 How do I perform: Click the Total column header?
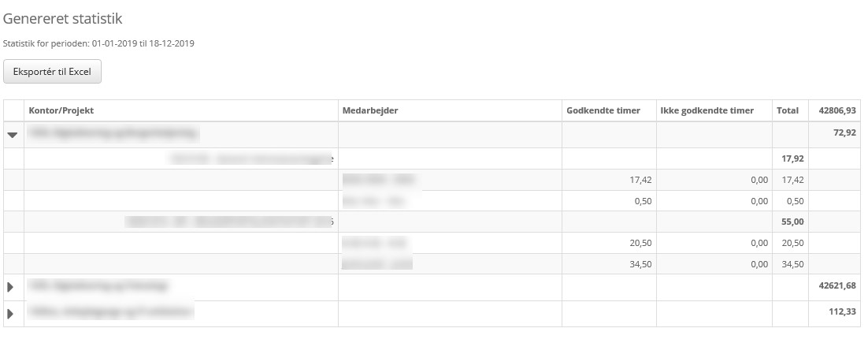[x=788, y=110]
